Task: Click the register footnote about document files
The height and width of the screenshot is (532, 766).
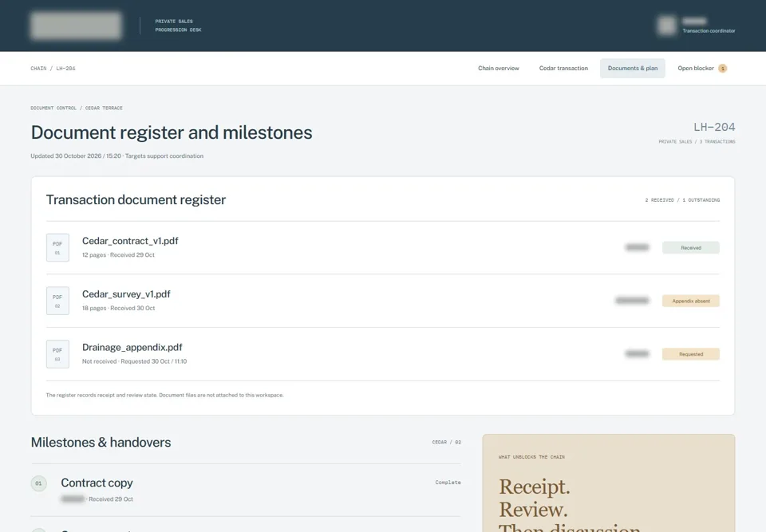Action: [164, 396]
